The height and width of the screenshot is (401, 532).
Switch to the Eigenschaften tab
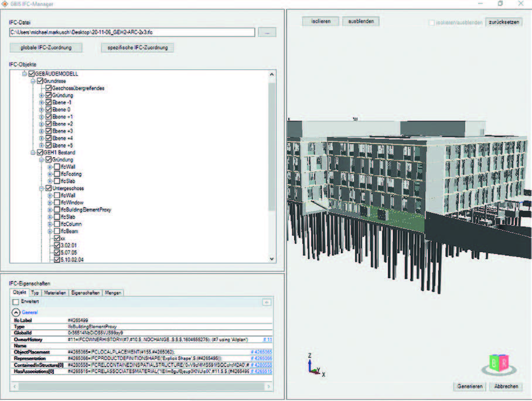[x=86, y=293]
